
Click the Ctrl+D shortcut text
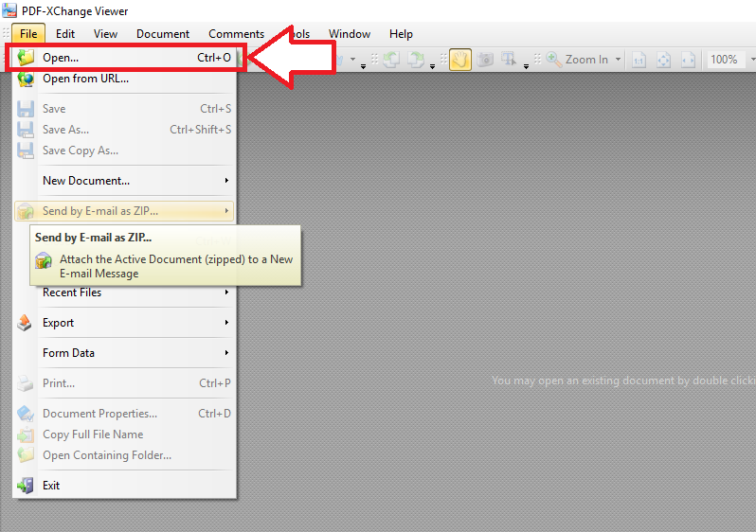click(214, 414)
